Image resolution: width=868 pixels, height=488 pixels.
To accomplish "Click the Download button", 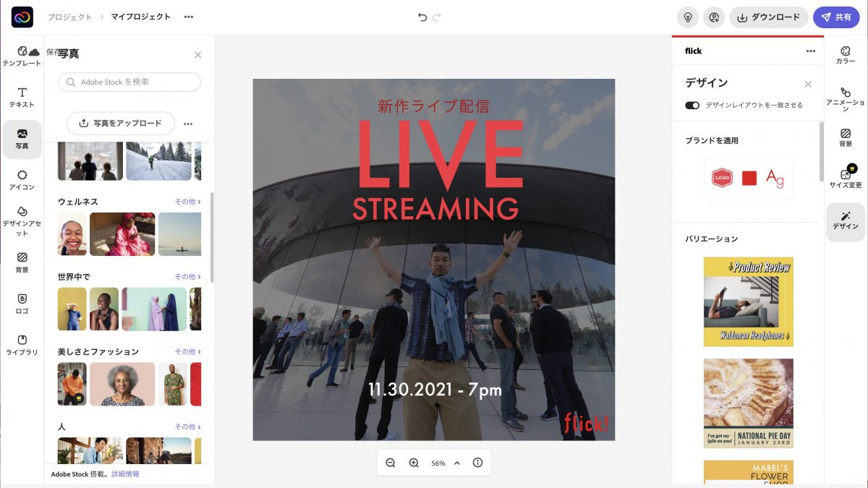I will 768,17.
